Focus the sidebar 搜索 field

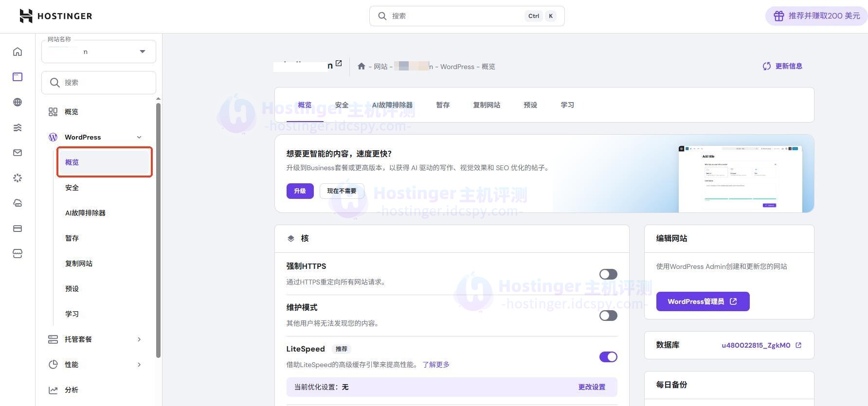99,83
